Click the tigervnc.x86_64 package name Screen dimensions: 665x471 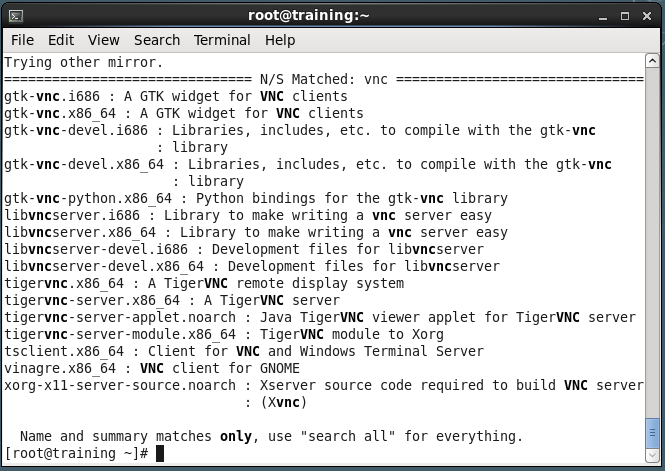(x=64, y=283)
